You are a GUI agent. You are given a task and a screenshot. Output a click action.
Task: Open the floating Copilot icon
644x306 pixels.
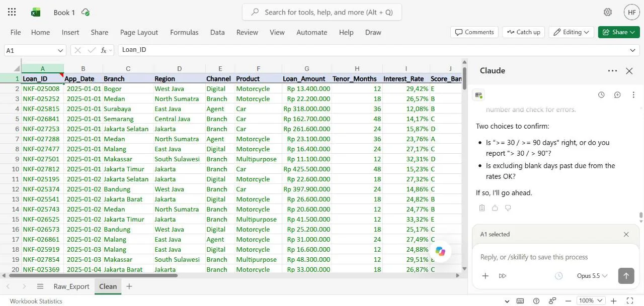440,251
